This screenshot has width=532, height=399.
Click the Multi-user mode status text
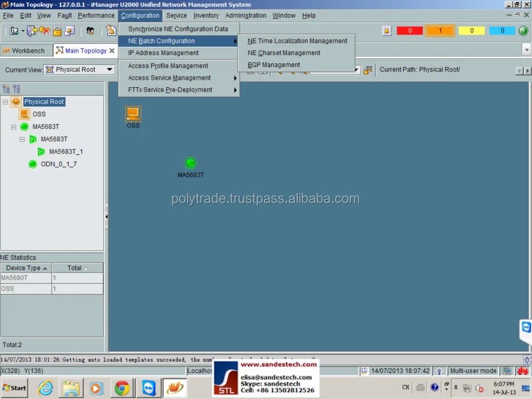473,371
